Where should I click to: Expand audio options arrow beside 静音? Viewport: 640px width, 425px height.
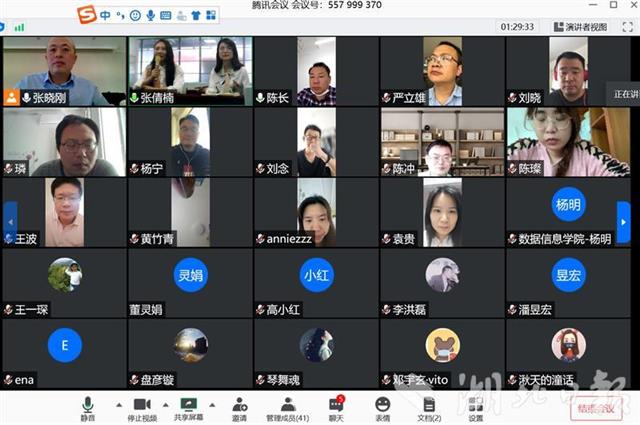tap(119, 405)
